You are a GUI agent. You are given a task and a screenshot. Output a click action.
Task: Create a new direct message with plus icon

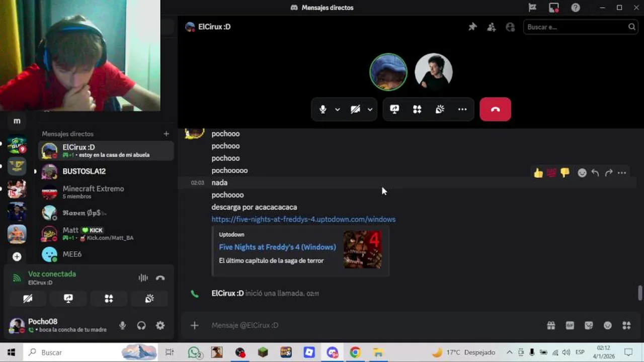coord(166,134)
